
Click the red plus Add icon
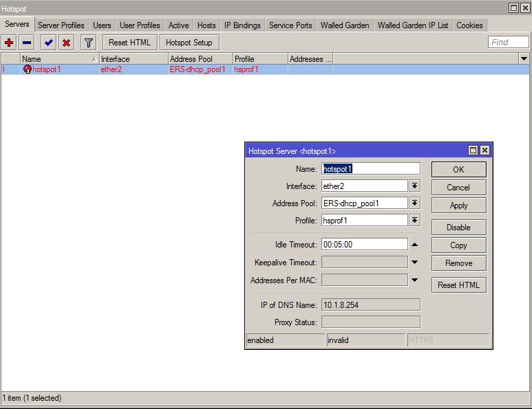click(9, 43)
